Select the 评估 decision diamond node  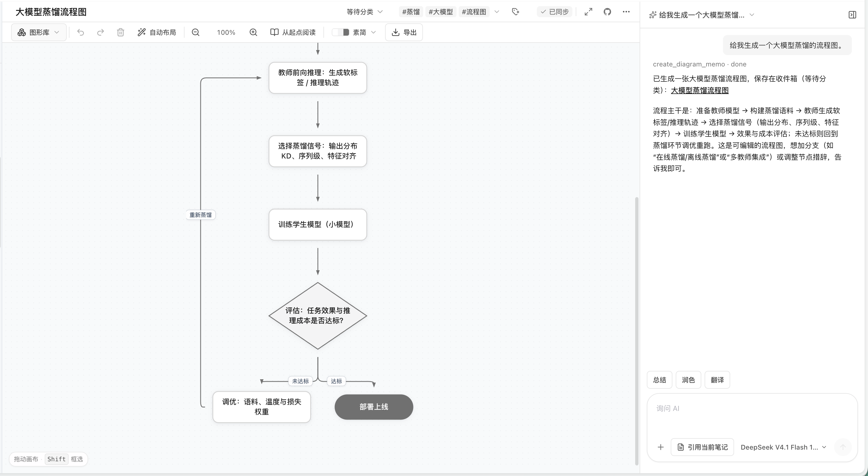tap(318, 316)
